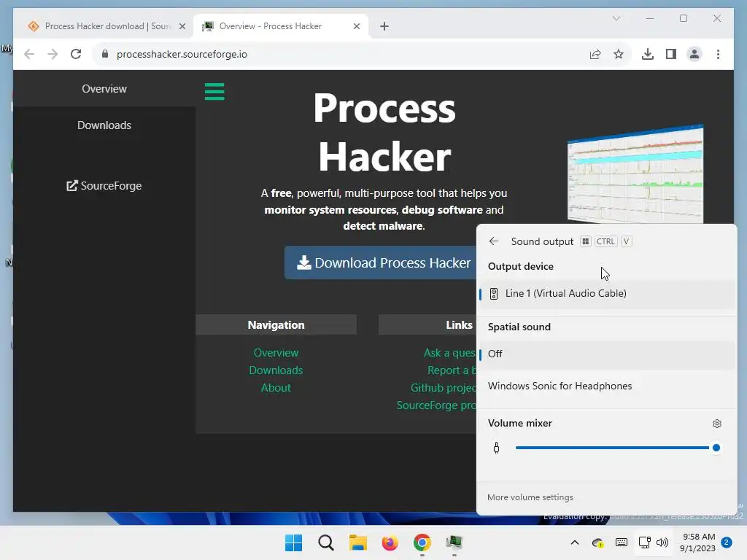Open the About navigation link
This screenshot has height=560, width=747.
pyautogui.click(x=276, y=388)
